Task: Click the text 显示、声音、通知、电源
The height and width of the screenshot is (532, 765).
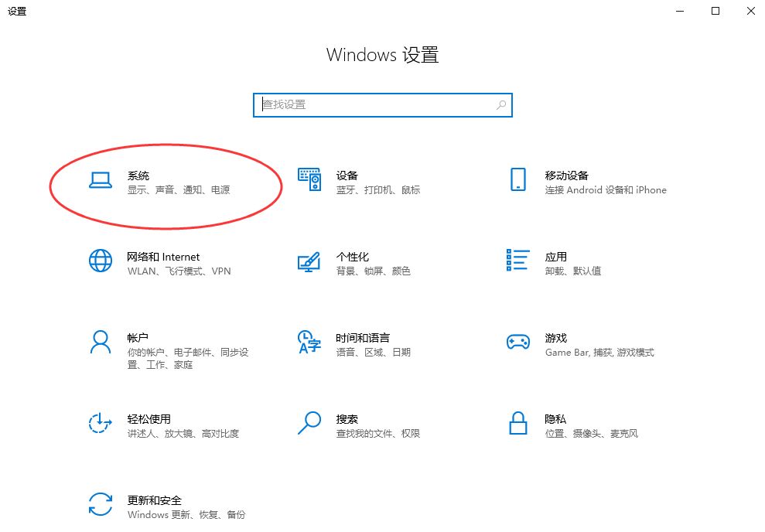Action: pyautogui.click(x=179, y=190)
